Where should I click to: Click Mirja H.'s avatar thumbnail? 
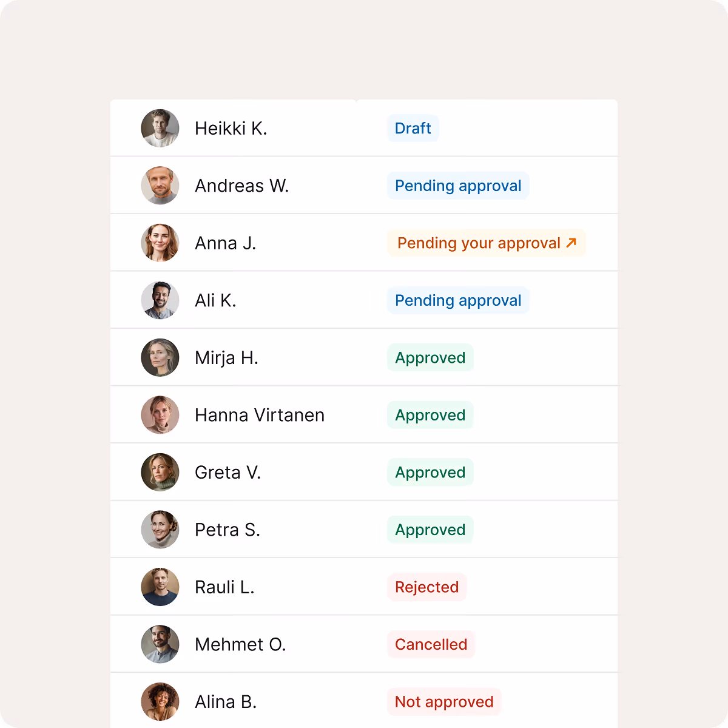[160, 357]
